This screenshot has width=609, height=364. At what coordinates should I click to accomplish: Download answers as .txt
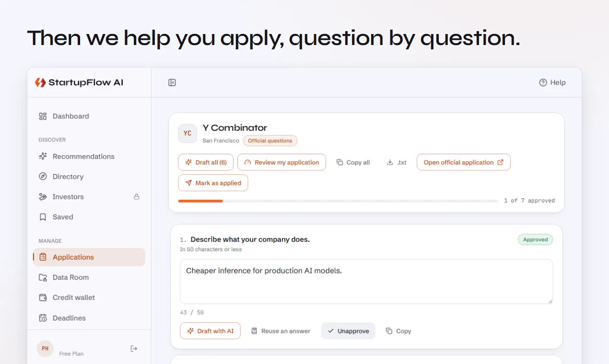coord(397,162)
